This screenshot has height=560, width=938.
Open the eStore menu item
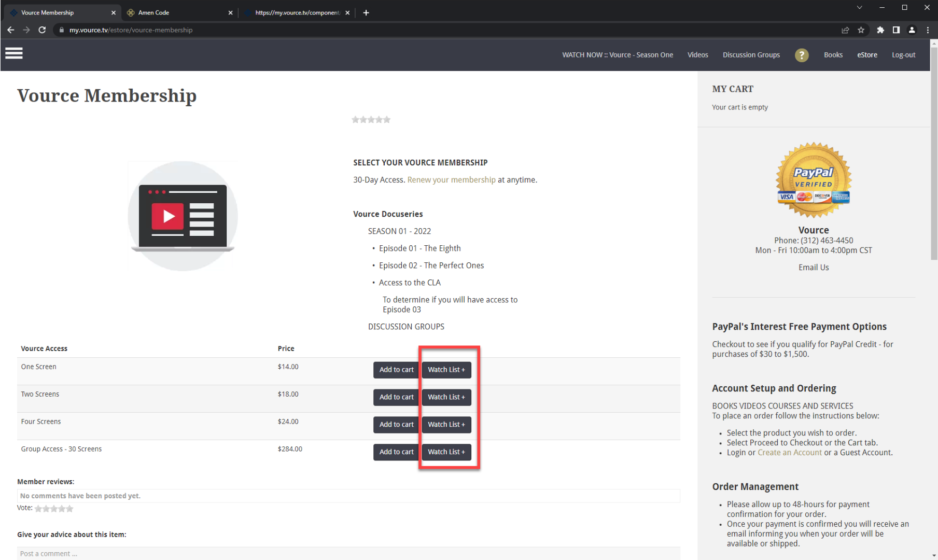(867, 55)
